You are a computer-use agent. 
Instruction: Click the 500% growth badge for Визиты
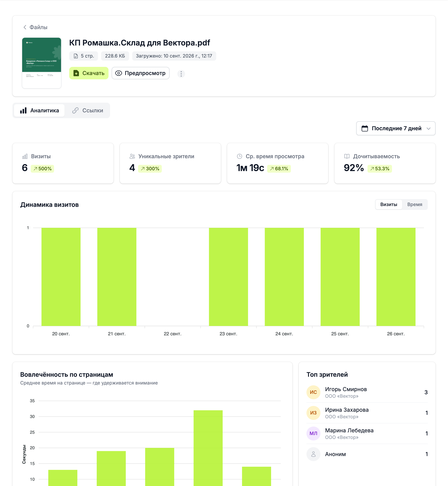[42, 169]
